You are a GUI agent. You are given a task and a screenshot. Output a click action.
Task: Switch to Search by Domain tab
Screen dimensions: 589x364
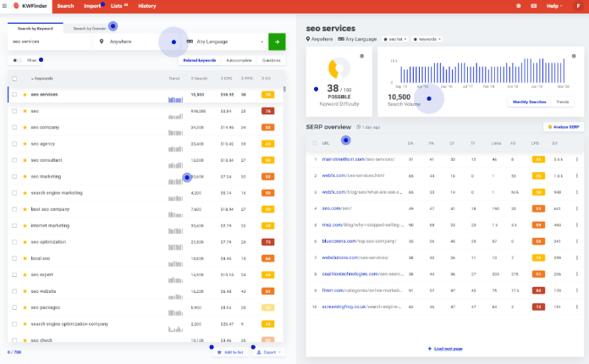(x=90, y=29)
